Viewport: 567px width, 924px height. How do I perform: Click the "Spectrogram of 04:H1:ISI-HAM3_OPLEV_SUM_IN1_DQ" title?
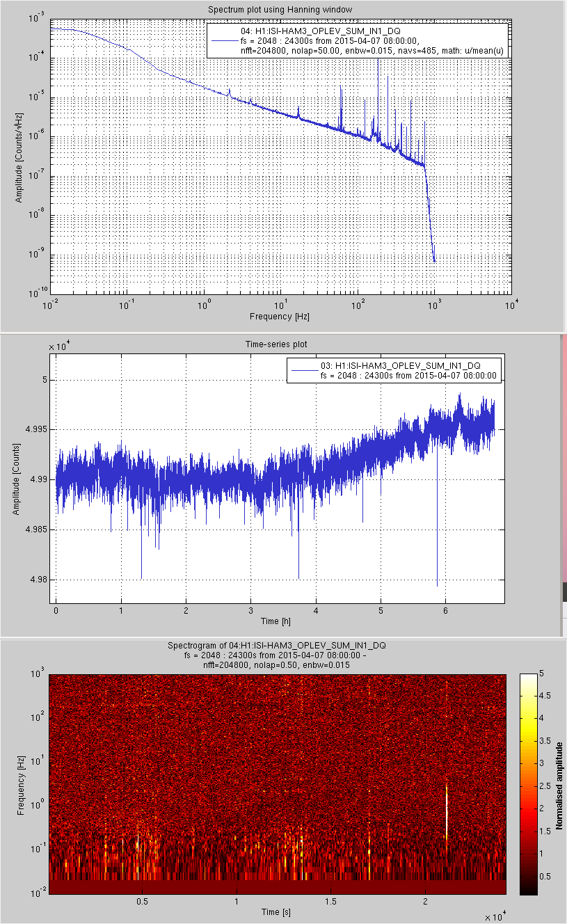point(276,646)
